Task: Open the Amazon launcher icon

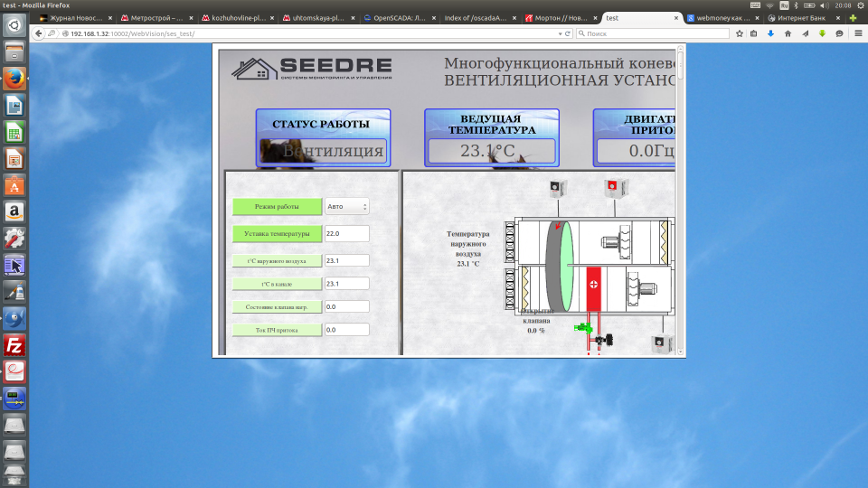Action: (14, 212)
